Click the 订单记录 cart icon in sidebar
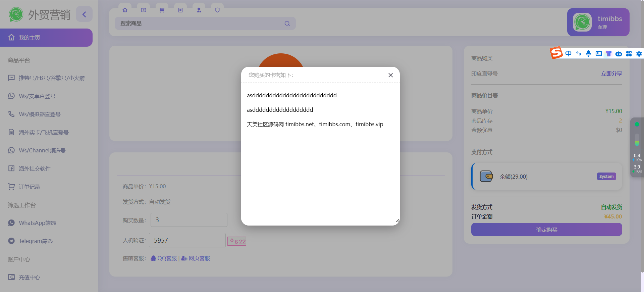644x292 pixels. coord(11,186)
